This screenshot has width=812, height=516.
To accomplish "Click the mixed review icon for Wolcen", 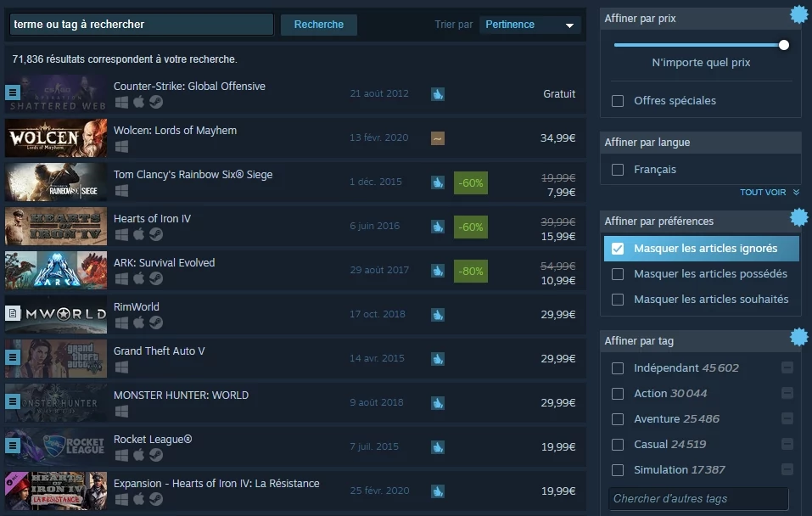I will [x=438, y=138].
